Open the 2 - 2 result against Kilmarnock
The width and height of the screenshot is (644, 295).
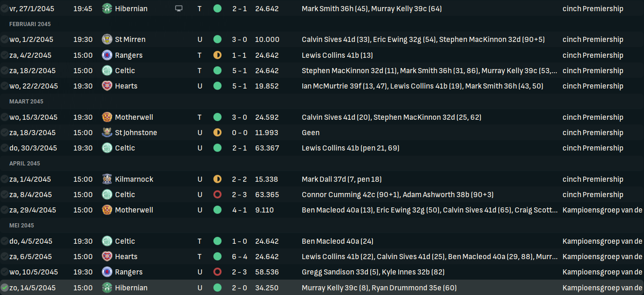click(240, 179)
